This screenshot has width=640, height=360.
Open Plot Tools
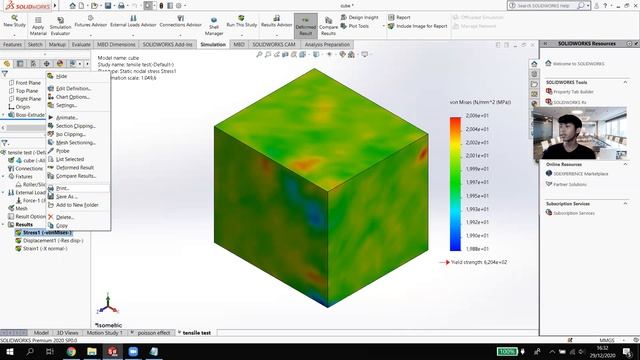click(355, 26)
